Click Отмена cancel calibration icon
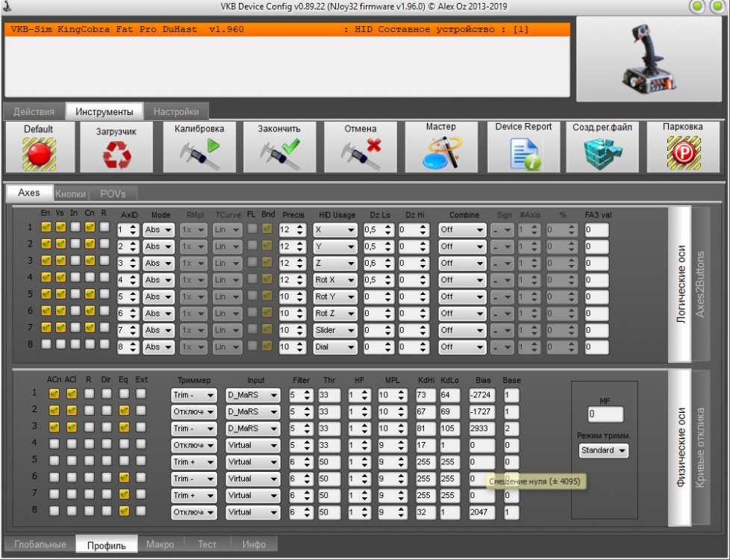 tap(361, 155)
